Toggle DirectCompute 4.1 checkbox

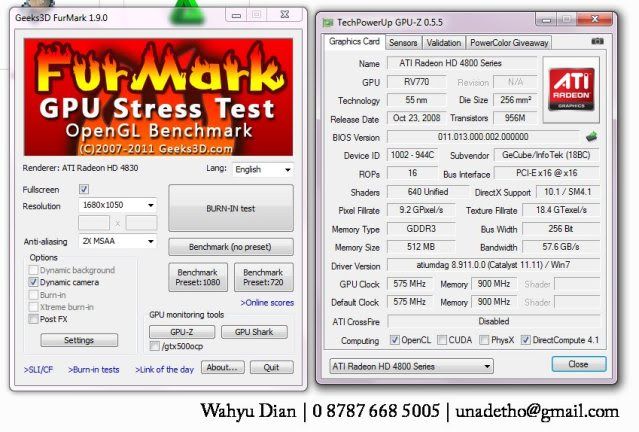[526, 340]
